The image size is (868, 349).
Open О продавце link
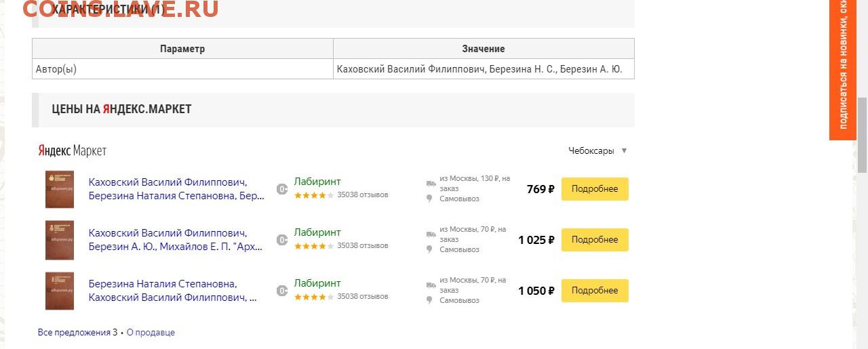(x=151, y=333)
